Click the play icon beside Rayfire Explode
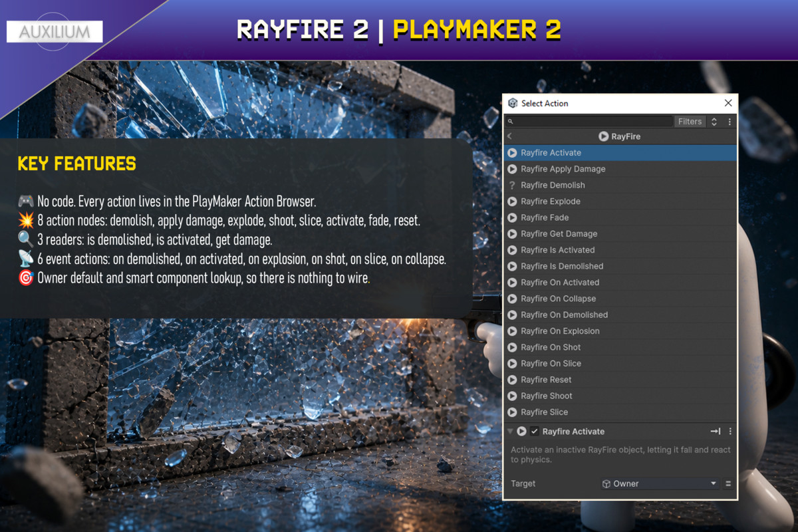 click(512, 201)
